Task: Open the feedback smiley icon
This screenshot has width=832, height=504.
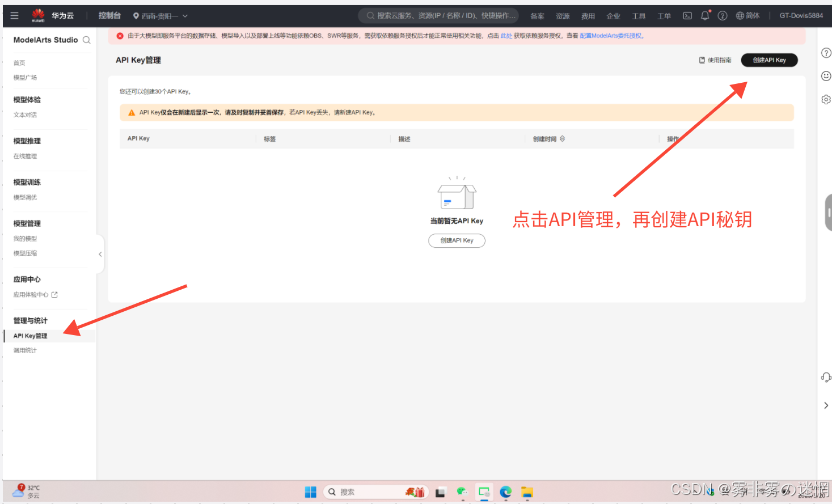Action: (x=826, y=76)
